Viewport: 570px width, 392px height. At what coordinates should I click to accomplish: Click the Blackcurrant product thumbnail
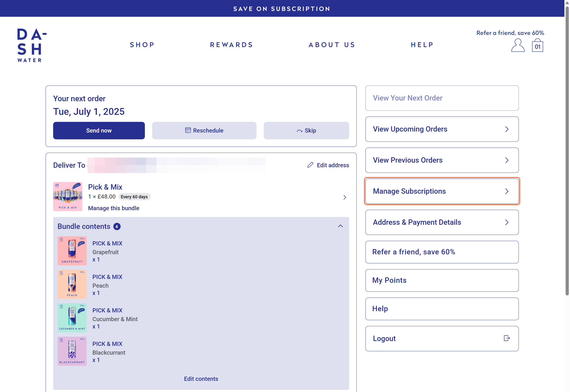pyautogui.click(x=72, y=351)
